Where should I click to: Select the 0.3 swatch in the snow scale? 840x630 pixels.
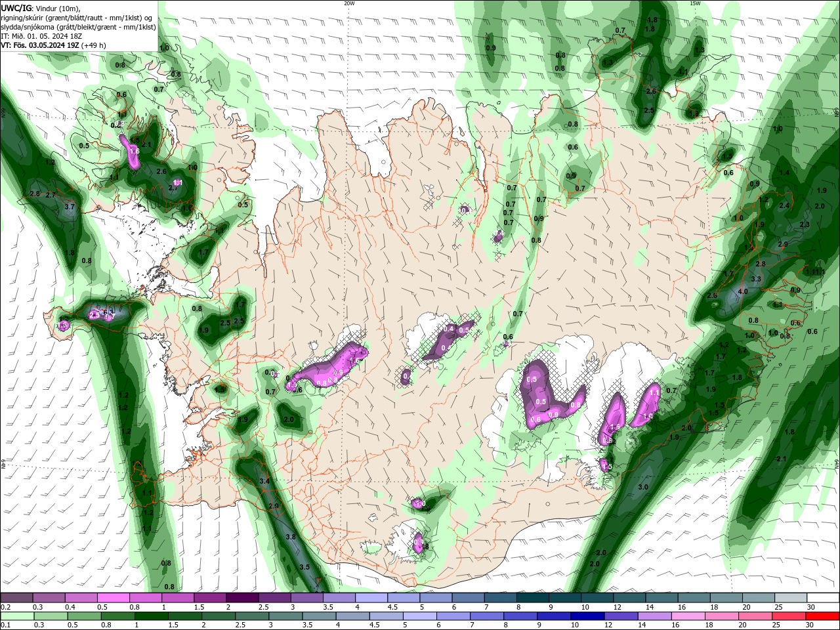point(49,598)
